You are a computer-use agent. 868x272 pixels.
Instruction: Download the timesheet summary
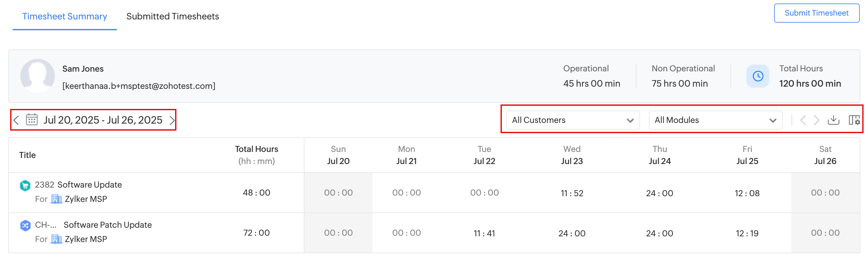tap(833, 120)
